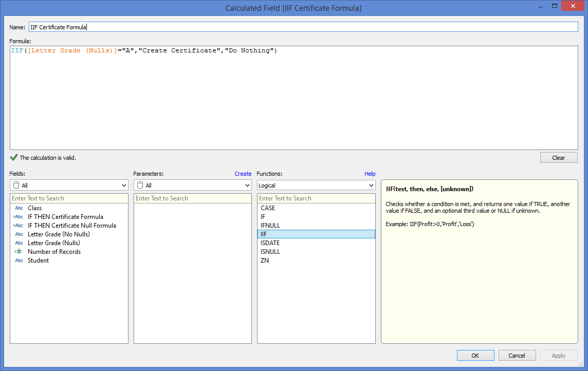Click the Functions search text box
This screenshot has width=588, height=371.
(x=316, y=198)
